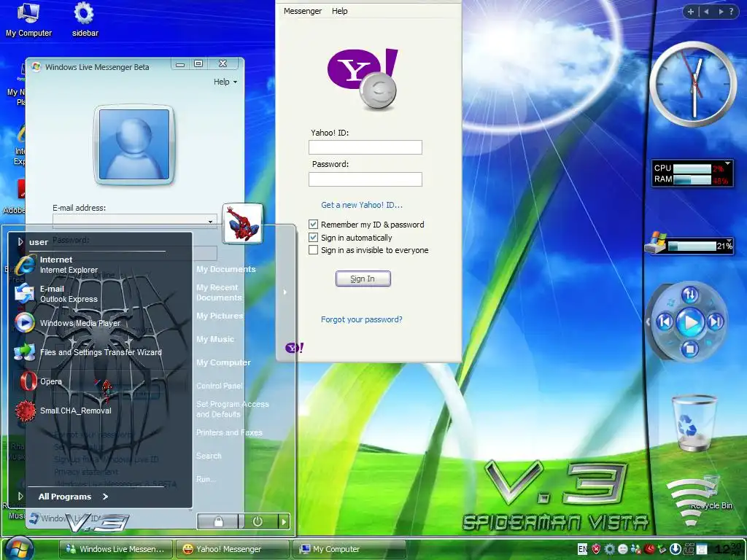The width and height of the screenshot is (747, 560).
Task: Click the RAM usage bar
Action: [692, 180]
